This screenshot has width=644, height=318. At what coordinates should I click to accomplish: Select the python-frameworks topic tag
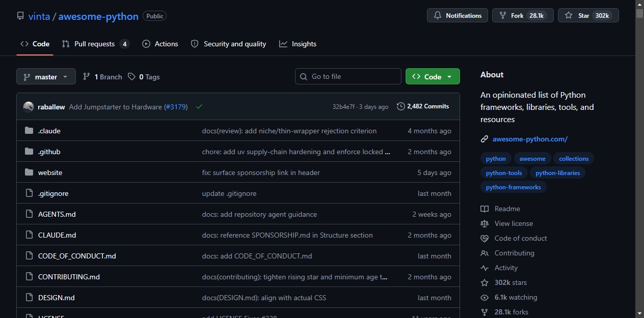pyautogui.click(x=514, y=187)
